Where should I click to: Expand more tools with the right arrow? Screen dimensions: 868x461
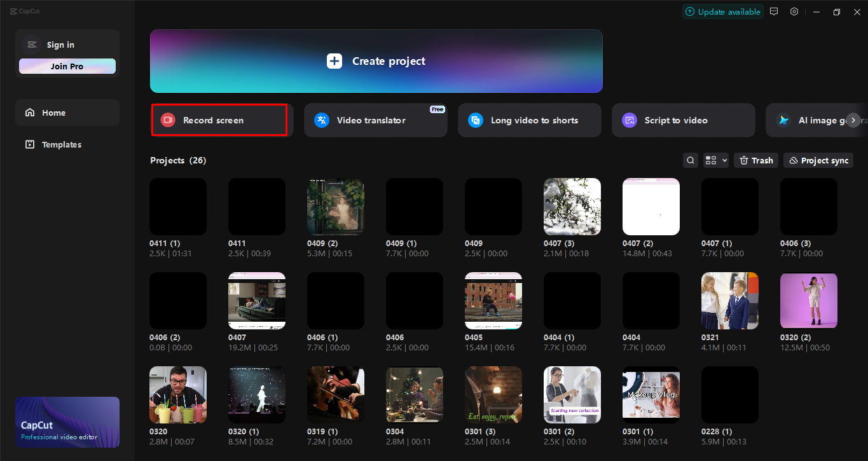pyautogui.click(x=853, y=120)
